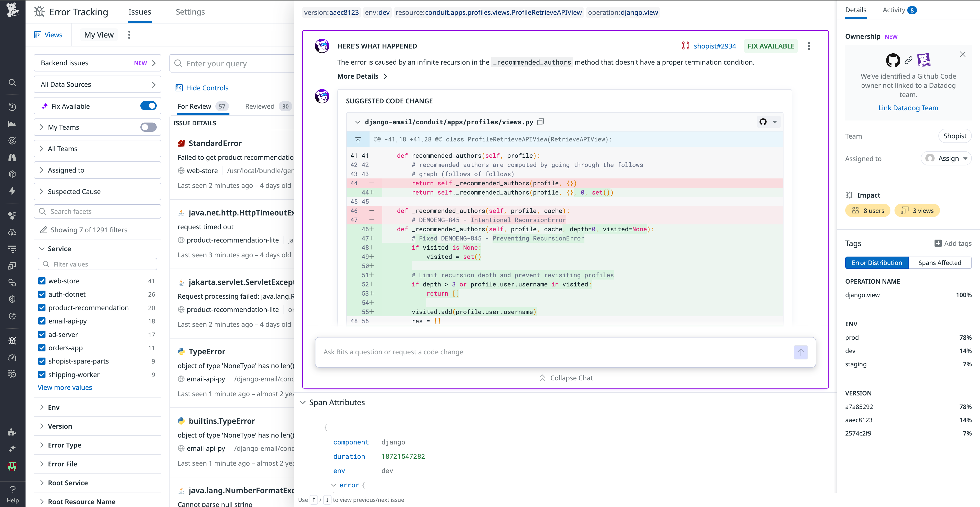Viewport: 980px width, 507px height.
Task: Switch to the Settings tab
Action: coord(190,12)
